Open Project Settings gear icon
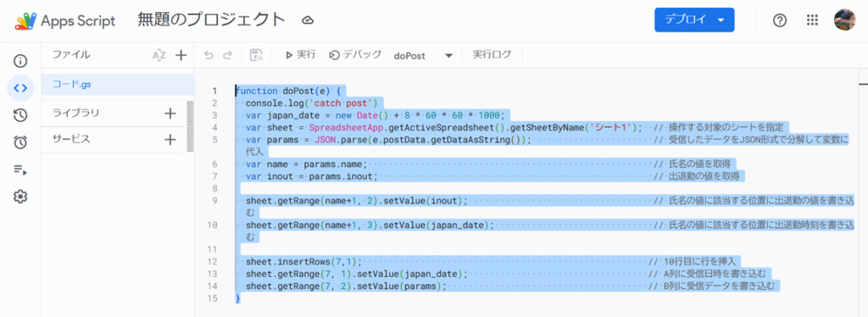The height and width of the screenshot is (317, 868). (x=20, y=197)
